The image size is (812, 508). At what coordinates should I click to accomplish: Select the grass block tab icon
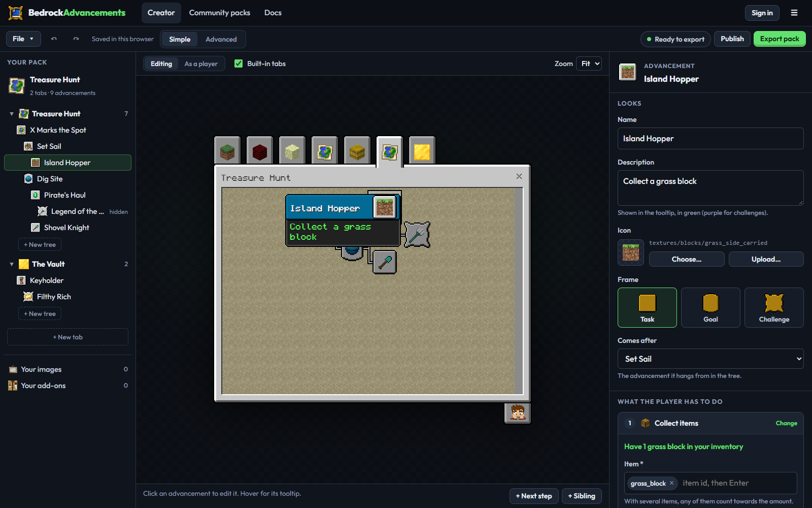tap(227, 151)
